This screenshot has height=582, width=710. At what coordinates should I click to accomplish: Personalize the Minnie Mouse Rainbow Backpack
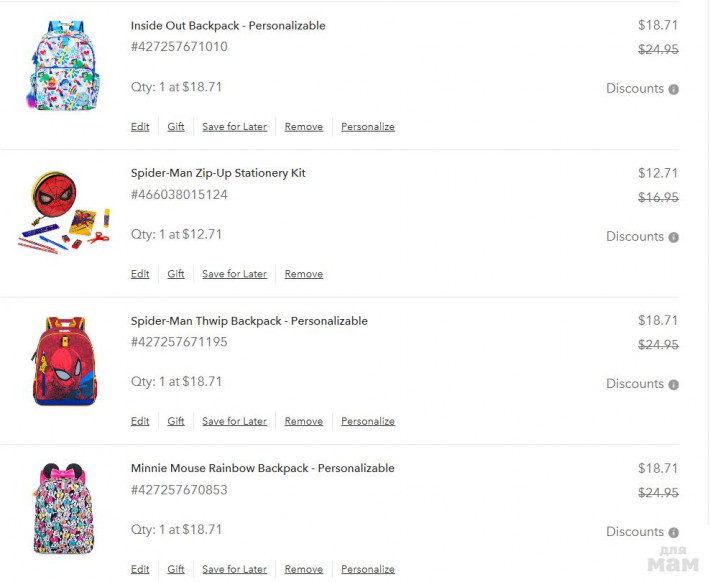(368, 569)
